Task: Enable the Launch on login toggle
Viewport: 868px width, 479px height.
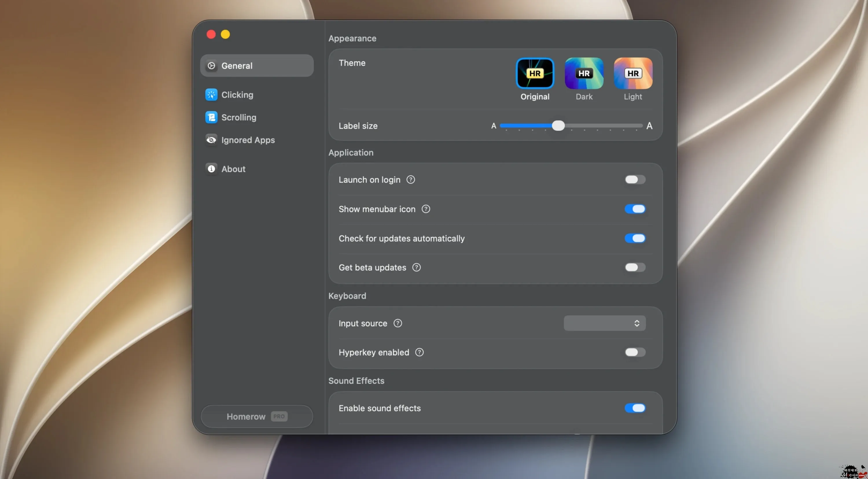Action: click(635, 180)
